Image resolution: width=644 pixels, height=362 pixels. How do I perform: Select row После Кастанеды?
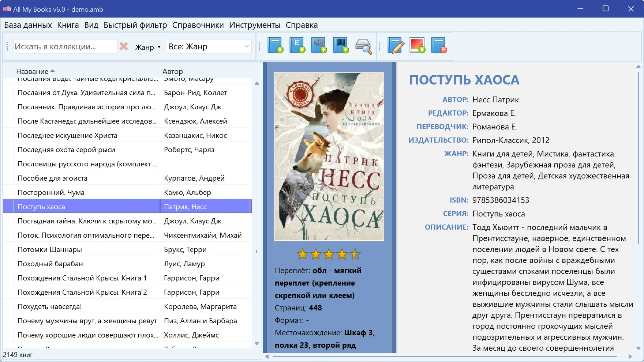(x=127, y=121)
